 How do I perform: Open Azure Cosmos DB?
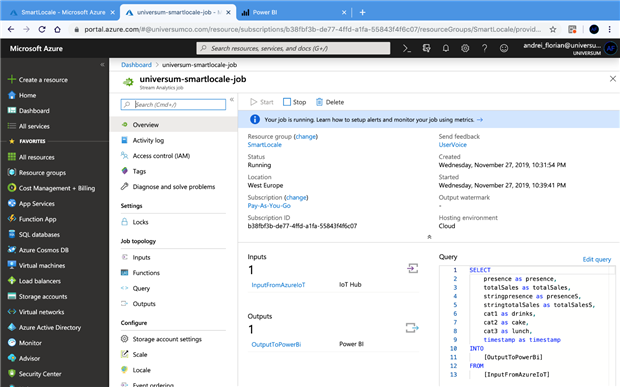38,250
